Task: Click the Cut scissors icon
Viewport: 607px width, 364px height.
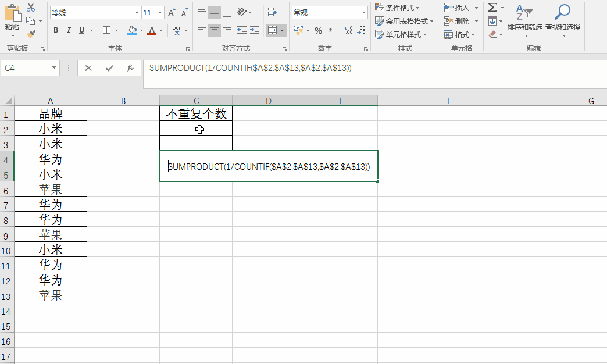Action: point(31,8)
